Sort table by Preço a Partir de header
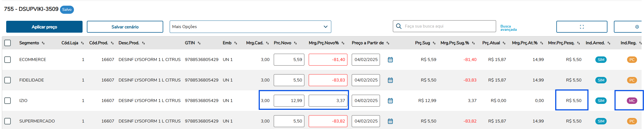The height and width of the screenshot is (129, 644). click(x=368, y=43)
